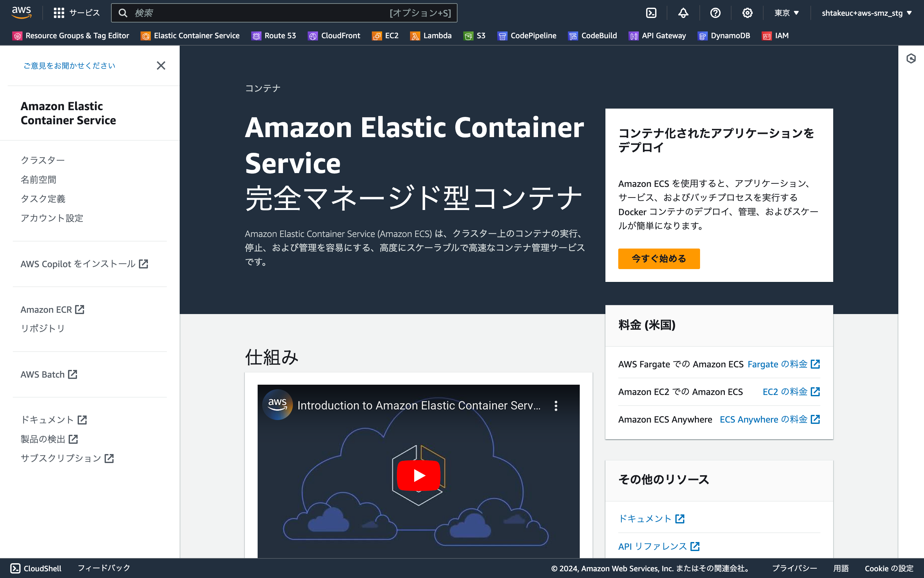Viewport: 924px width, 578px height.
Task: Open the help question mark menu
Action: click(715, 13)
